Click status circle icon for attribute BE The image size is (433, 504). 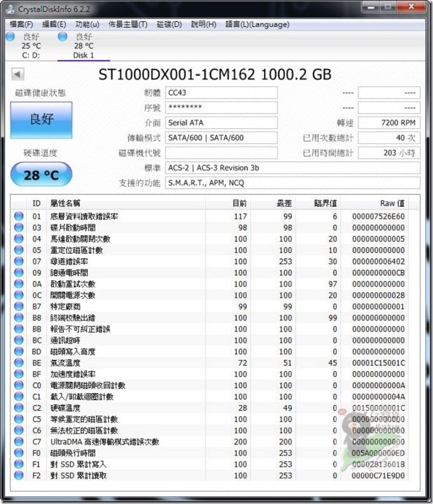pos(19,362)
